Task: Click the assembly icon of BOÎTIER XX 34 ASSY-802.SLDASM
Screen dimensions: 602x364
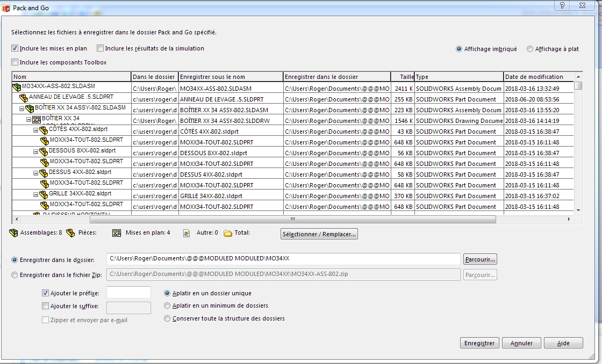Action: 30,109
